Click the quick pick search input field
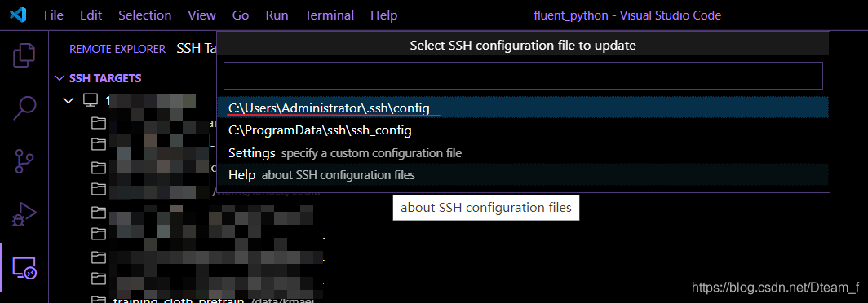 pyautogui.click(x=523, y=75)
